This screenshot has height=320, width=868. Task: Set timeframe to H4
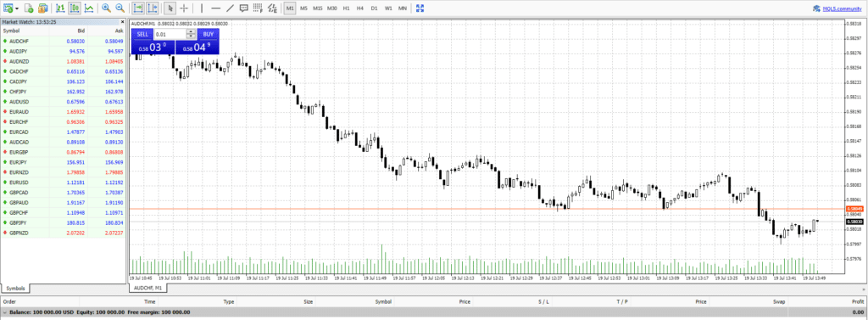[x=360, y=8]
